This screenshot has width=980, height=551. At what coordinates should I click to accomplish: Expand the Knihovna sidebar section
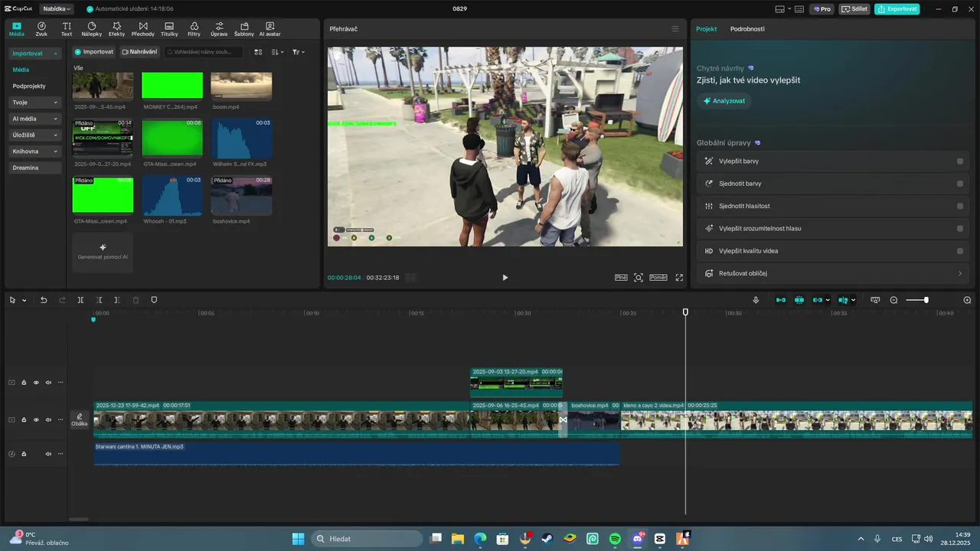pos(35,152)
